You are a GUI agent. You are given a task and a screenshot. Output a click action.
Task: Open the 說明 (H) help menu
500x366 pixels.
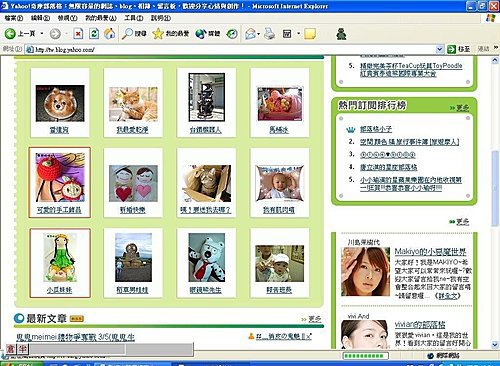[161, 18]
